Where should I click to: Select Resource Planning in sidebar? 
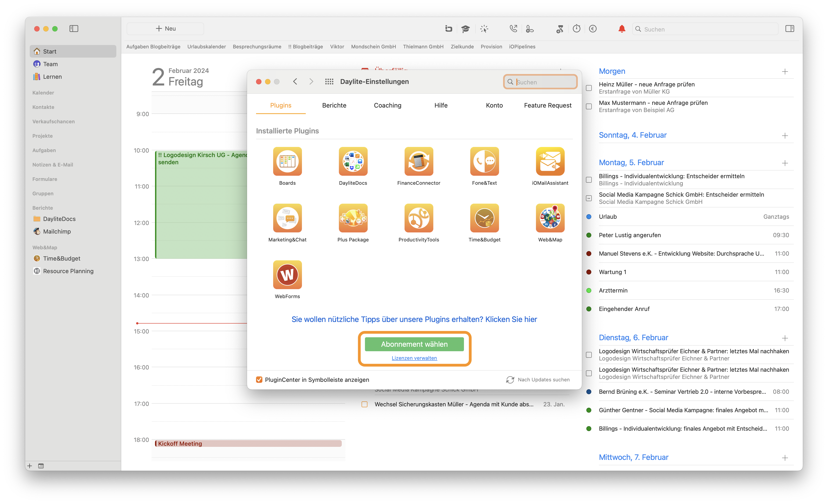[68, 271]
